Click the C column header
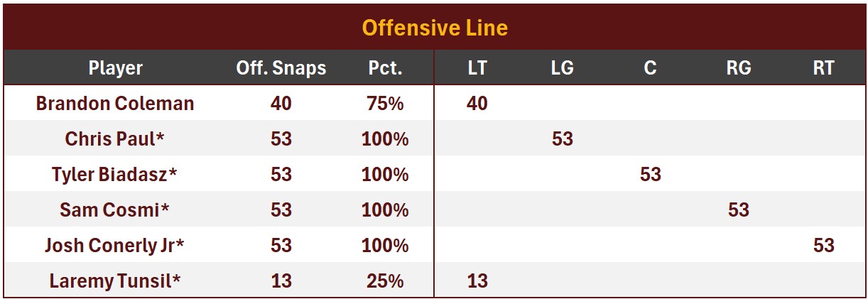 (650, 68)
